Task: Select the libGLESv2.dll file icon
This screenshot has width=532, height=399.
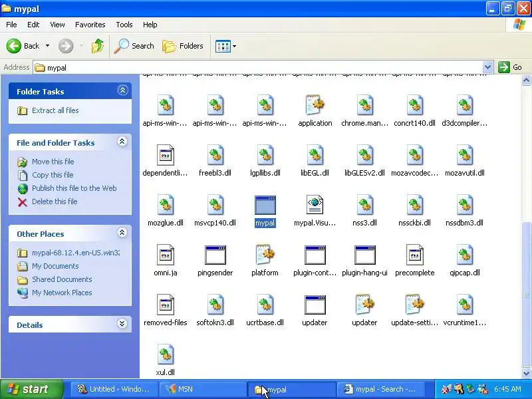Action: [364, 155]
